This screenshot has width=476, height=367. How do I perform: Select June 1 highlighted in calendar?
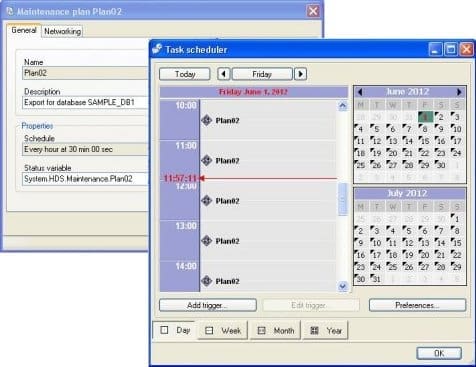pos(425,117)
